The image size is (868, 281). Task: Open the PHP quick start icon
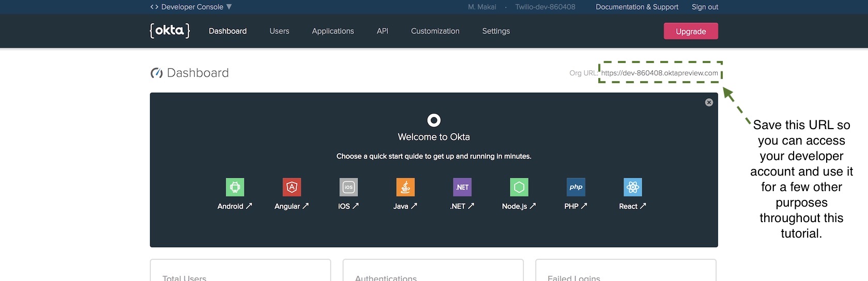576,187
